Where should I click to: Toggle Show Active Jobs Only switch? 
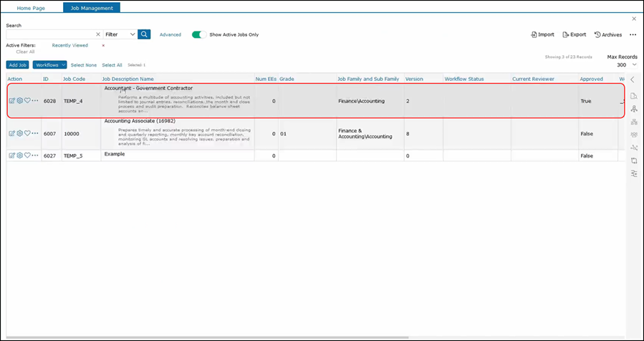198,34
